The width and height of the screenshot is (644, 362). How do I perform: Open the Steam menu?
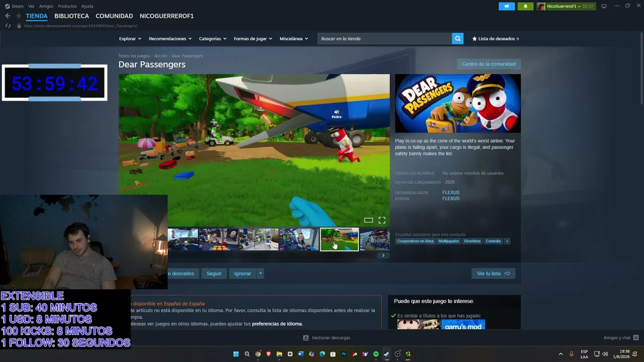click(14, 7)
